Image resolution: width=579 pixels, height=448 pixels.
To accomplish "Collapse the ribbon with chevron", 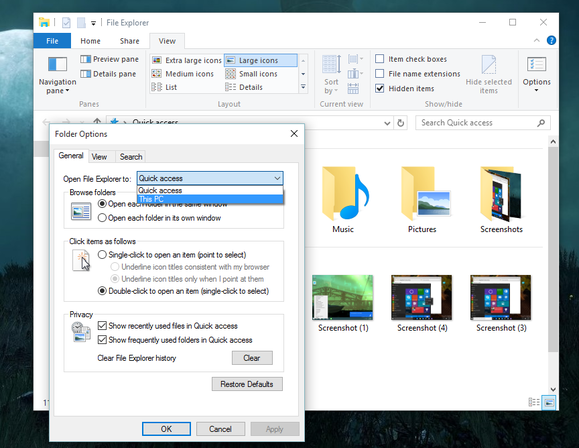I will pyautogui.click(x=537, y=41).
